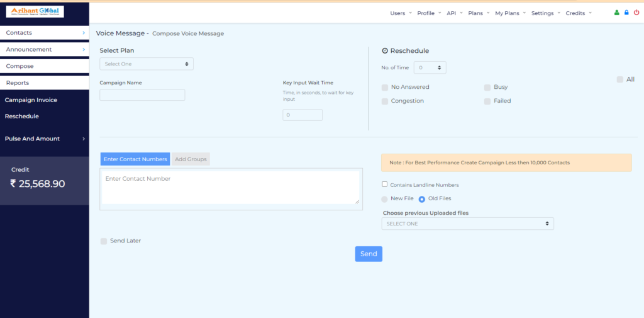Image resolution: width=644 pixels, height=318 pixels.
Task: Click the red power logout icon
Action: click(x=636, y=13)
